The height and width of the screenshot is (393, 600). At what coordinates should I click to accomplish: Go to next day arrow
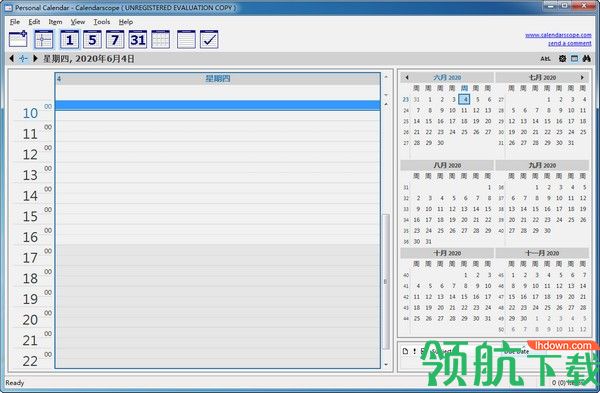tap(35, 59)
